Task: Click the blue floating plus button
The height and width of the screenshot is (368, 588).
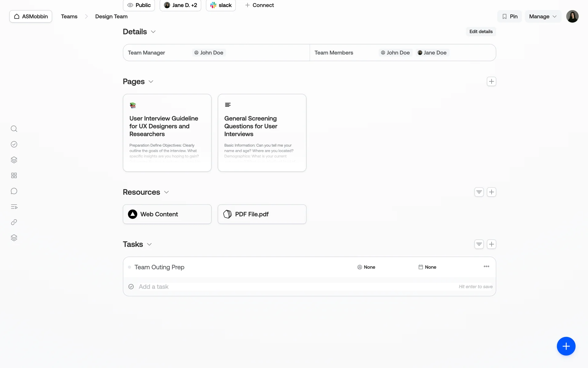Action: pos(566,346)
